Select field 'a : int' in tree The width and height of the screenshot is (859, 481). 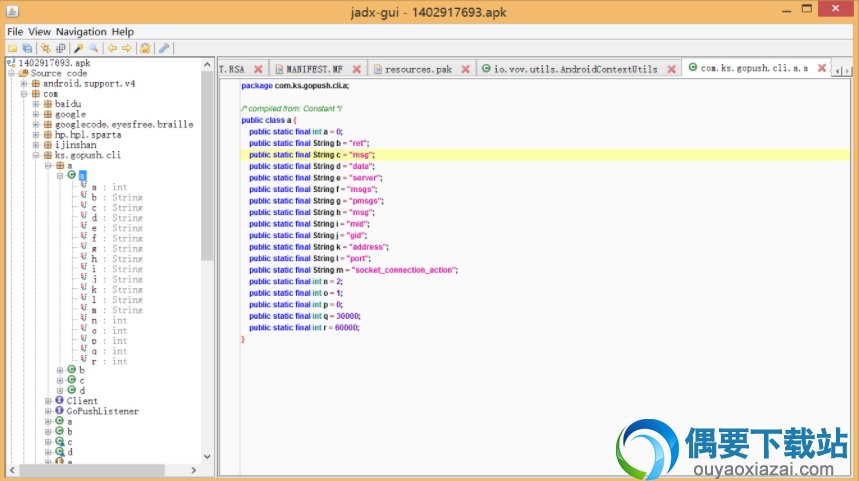point(109,187)
